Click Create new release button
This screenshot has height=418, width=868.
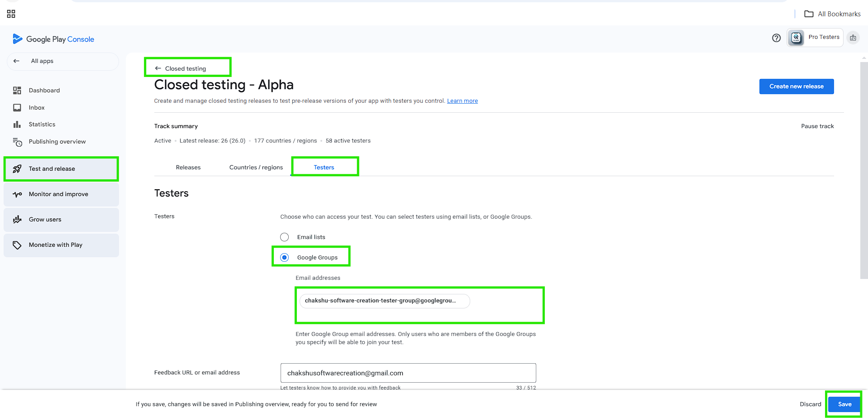[x=796, y=86]
